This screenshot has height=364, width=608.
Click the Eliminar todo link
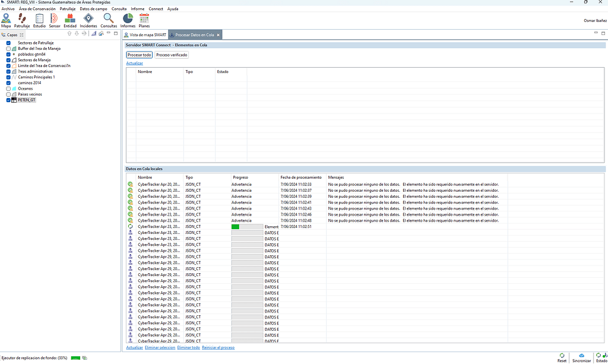pyautogui.click(x=188, y=347)
